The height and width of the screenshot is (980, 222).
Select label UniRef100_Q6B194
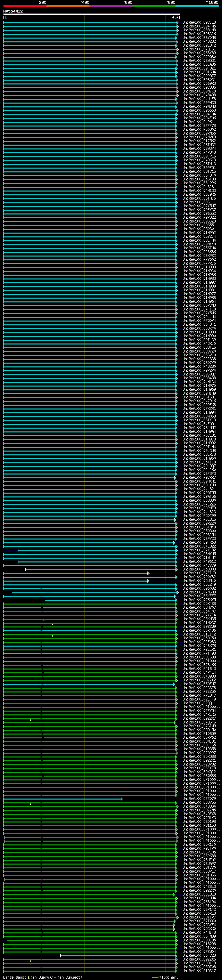tap(199, 902)
